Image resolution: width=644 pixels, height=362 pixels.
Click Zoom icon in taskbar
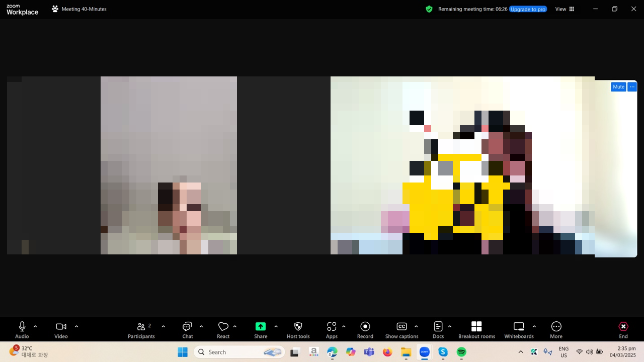pyautogui.click(x=425, y=352)
